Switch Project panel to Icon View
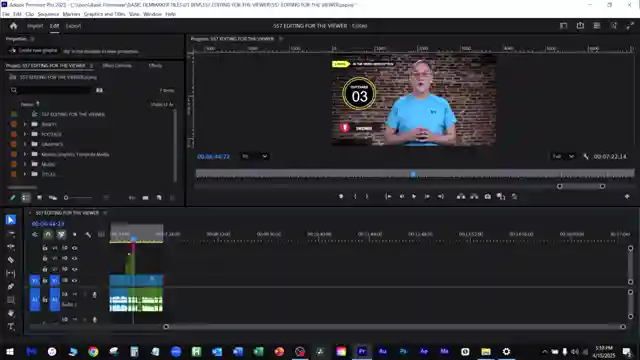 click(x=39, y=198)
